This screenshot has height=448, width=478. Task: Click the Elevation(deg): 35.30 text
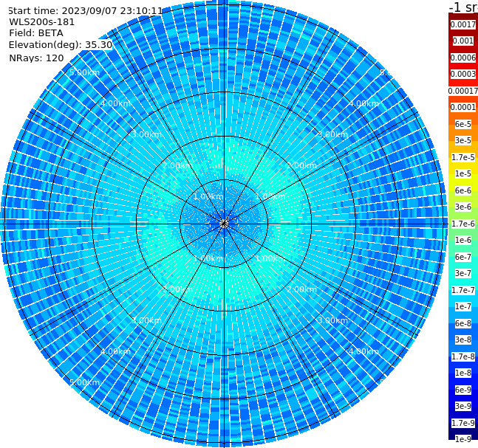(61, 45)
